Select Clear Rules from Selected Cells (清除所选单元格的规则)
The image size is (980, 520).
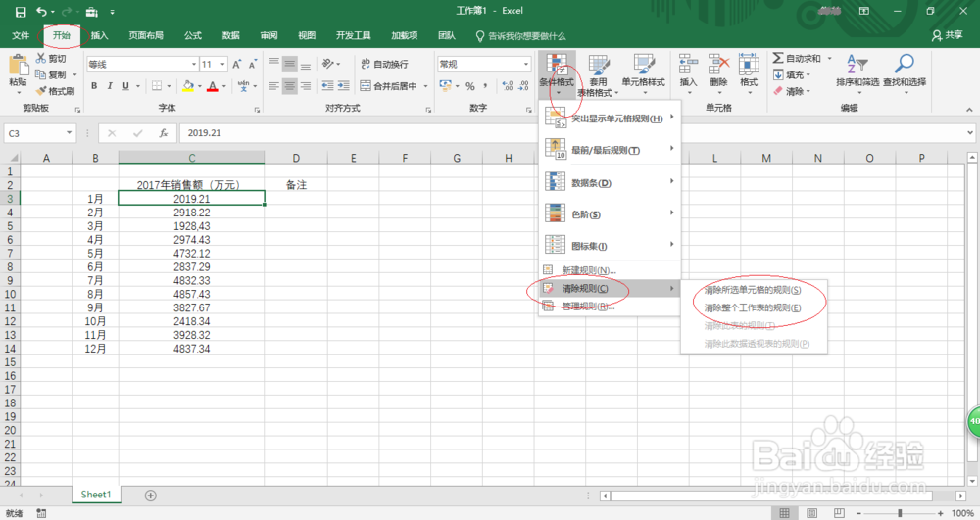(x=753, y=290)
